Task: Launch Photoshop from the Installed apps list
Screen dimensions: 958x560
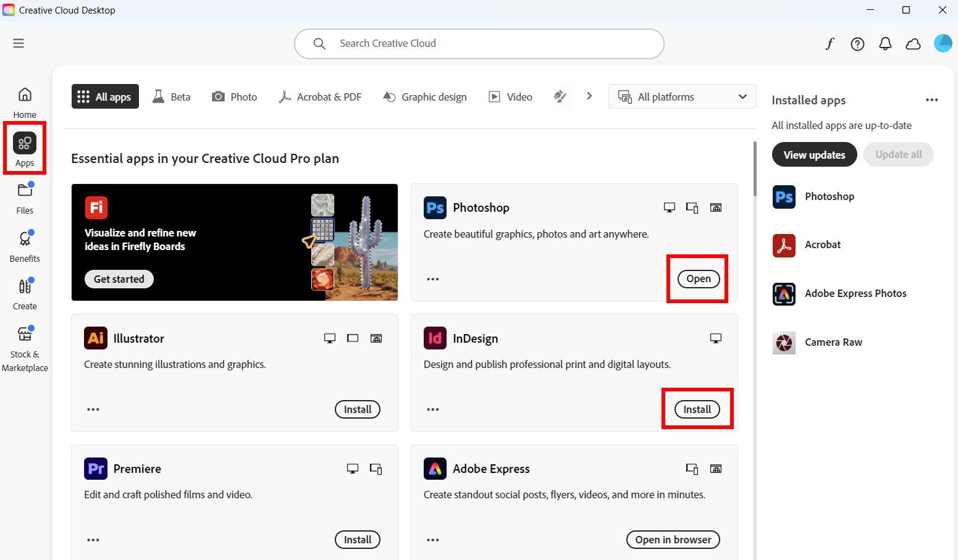Action: (830, 196)
